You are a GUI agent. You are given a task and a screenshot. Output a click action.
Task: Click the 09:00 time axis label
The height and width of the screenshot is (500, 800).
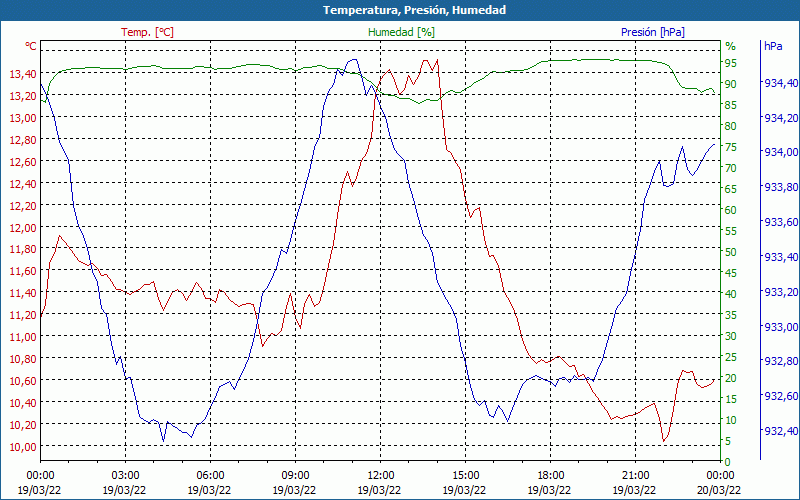pos(295,476)
